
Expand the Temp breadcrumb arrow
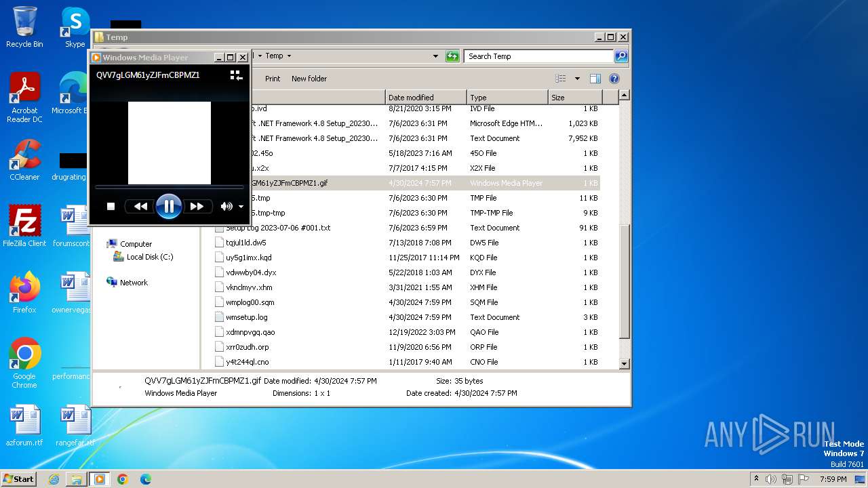coord(289,56)
